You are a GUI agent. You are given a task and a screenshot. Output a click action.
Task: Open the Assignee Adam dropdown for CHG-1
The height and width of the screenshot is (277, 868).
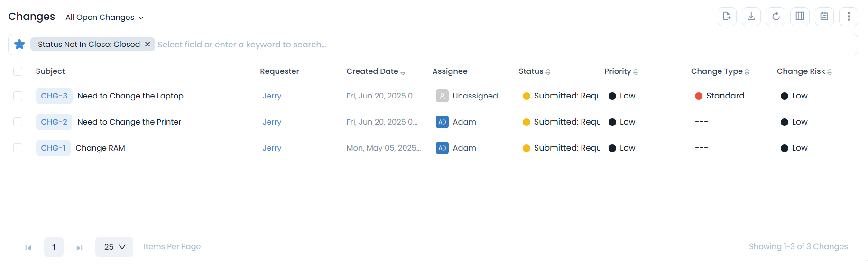coord(456,148)
